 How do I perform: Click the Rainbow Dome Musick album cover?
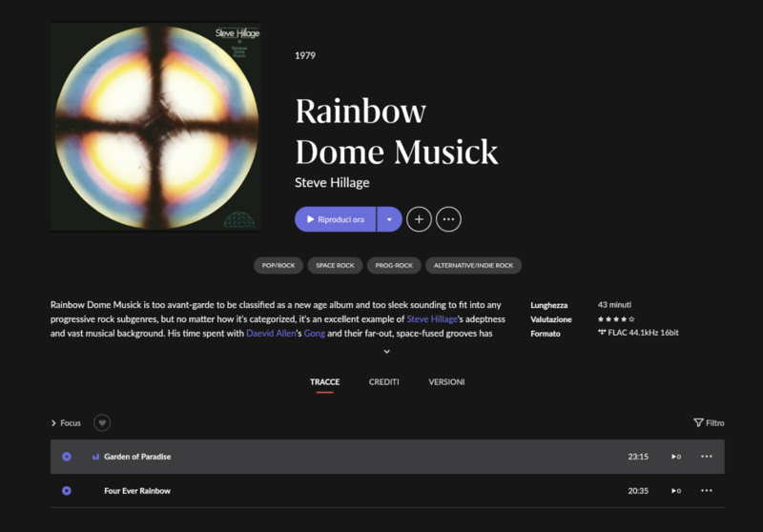pos(155,127)
